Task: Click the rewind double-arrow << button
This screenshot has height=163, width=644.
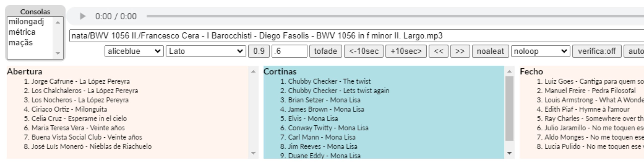Action: pos(438,51)
